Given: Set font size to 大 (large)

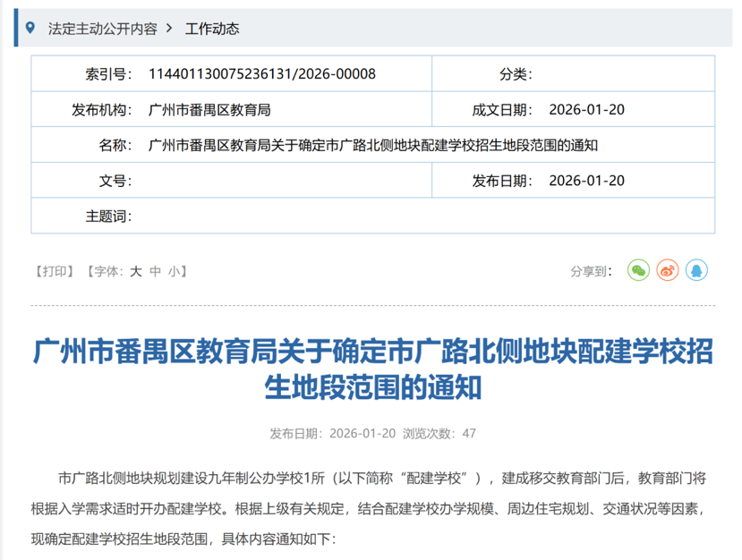Looking at the screenshot, I should 136,271.
